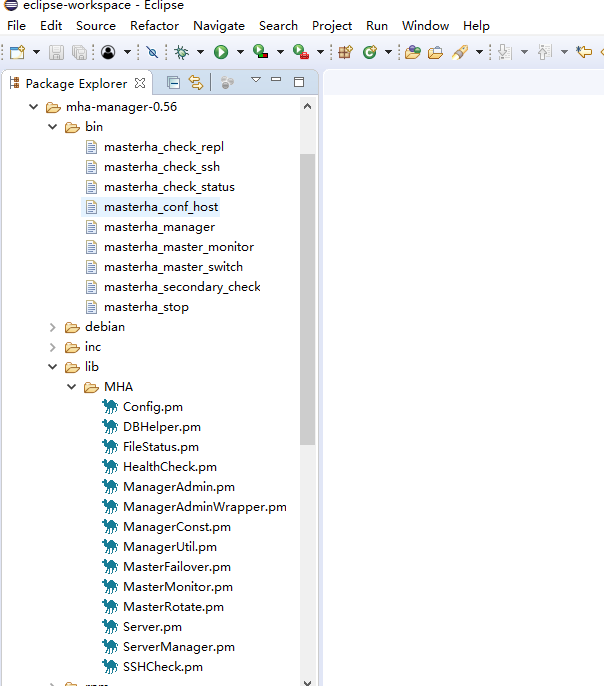Collapse the mha-manager-0.56 project

pyautogui.click(x=34, y=107)
